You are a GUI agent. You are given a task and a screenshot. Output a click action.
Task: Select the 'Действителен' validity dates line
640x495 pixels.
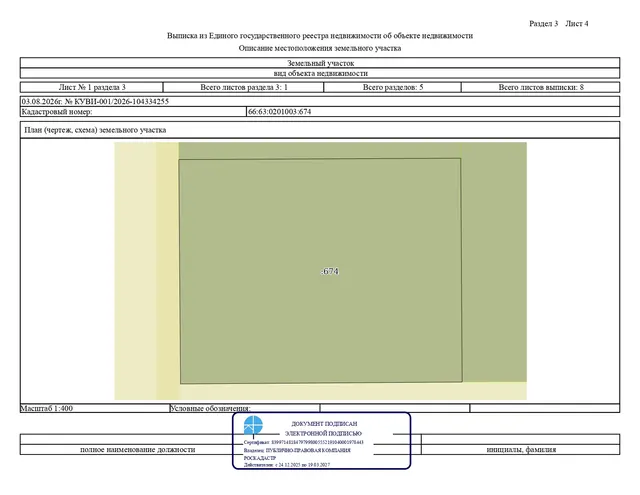(x=287, y=465)
